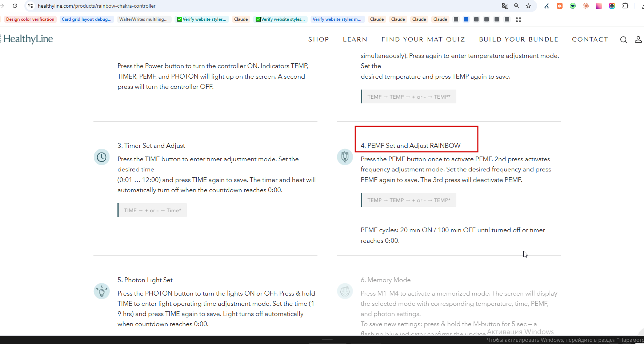The width and height of the screenshot is (644, 344).
Task: Click the 'TIME → + or - → Time*' sequence box
Action: pos(152,210)
